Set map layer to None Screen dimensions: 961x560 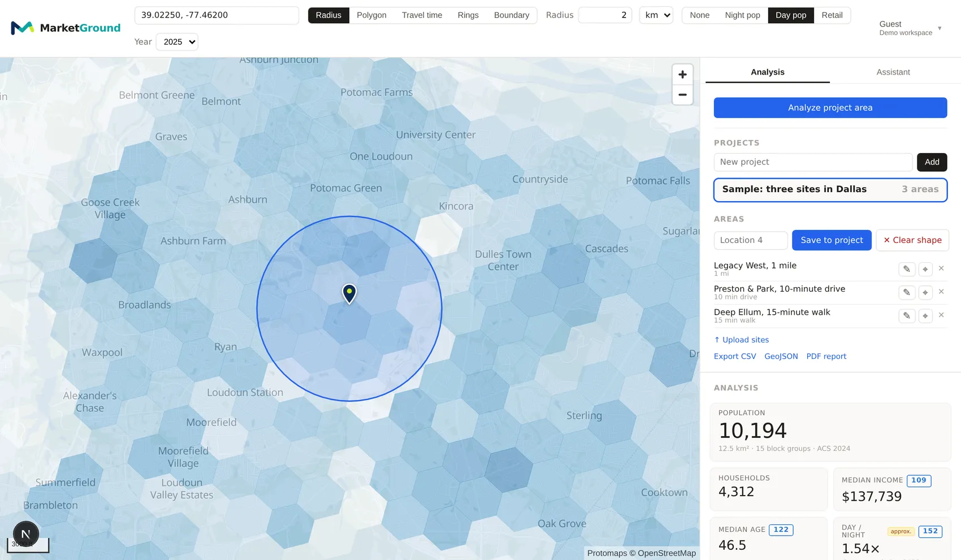700,15
